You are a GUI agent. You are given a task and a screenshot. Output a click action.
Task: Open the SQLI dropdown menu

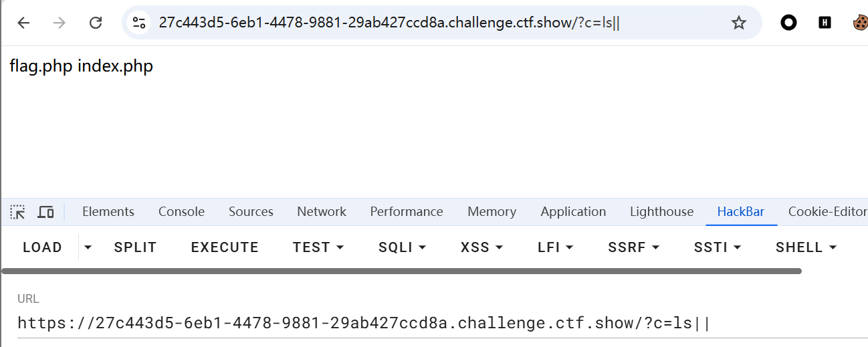coord(402,247)
